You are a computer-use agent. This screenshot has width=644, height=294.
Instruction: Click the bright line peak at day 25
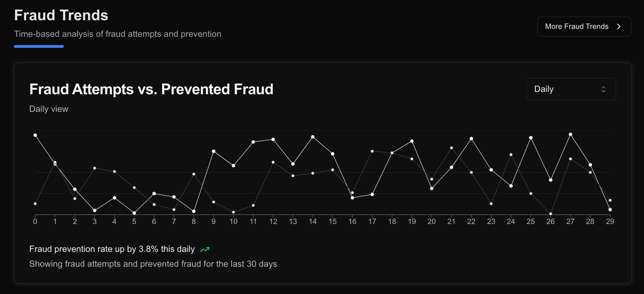coord(531,138)
